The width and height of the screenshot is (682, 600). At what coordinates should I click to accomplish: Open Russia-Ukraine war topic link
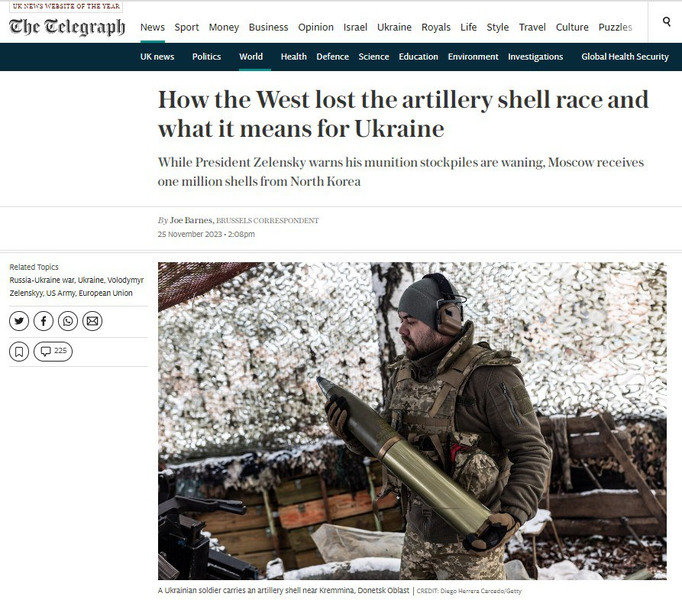pos(42,280)
